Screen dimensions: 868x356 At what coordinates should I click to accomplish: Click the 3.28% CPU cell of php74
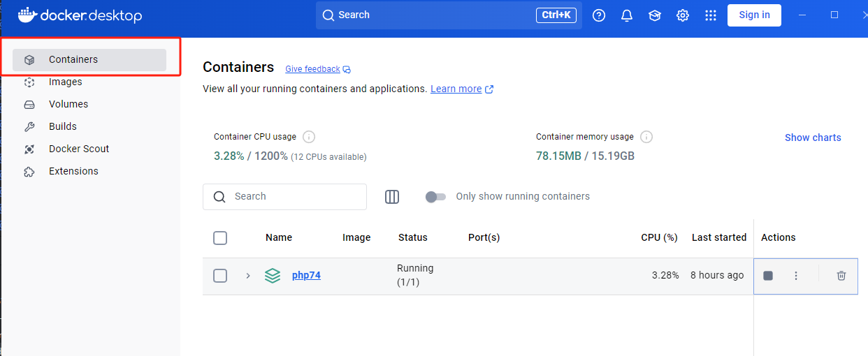(665, 276)
